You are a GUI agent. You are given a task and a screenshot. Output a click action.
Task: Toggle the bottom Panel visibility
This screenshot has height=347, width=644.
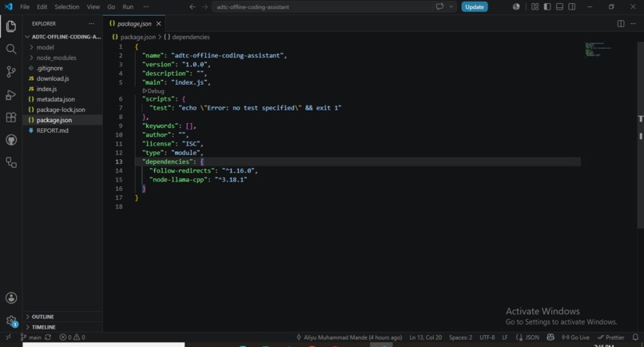(x=559, y=7)
